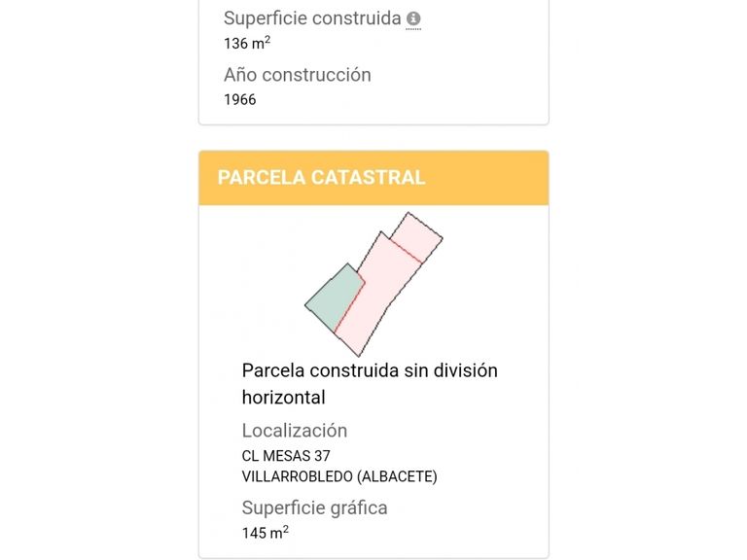
Task: Click the Año construcción label
Action: [297, 75]
